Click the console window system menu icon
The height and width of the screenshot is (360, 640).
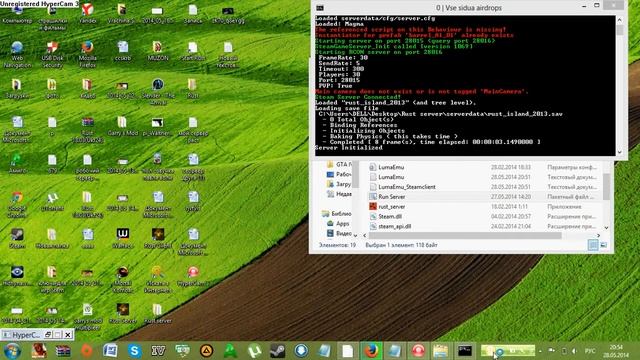(320, 7)
